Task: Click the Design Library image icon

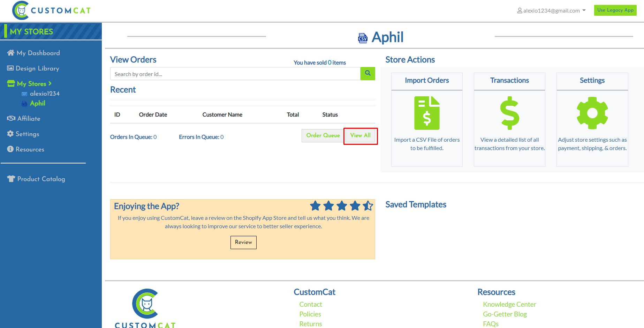Action: 10,68
